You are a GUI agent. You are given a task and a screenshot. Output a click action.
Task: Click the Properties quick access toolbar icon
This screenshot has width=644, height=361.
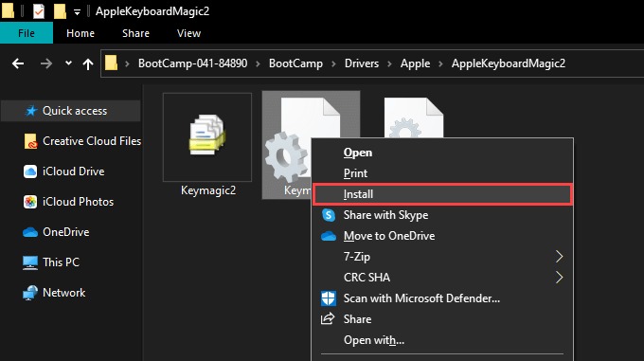39,11
